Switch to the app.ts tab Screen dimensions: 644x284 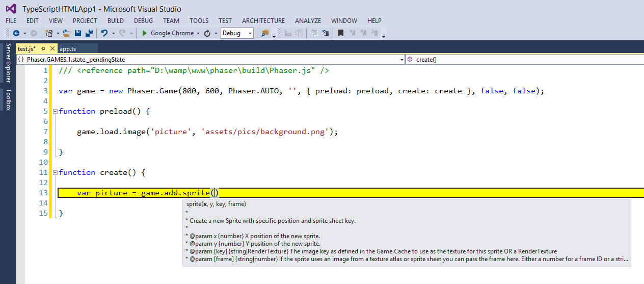point(68,49)
